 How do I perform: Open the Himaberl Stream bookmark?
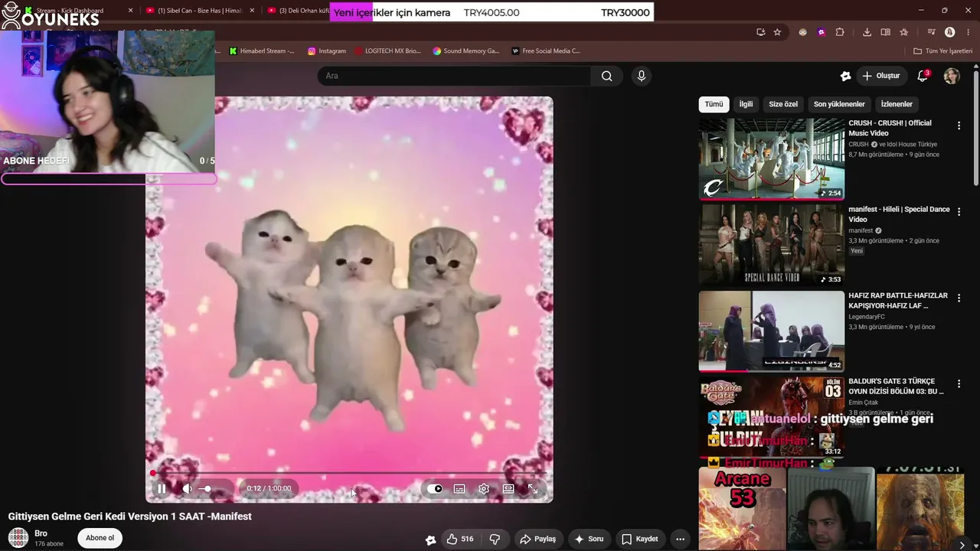click(262, 51)
